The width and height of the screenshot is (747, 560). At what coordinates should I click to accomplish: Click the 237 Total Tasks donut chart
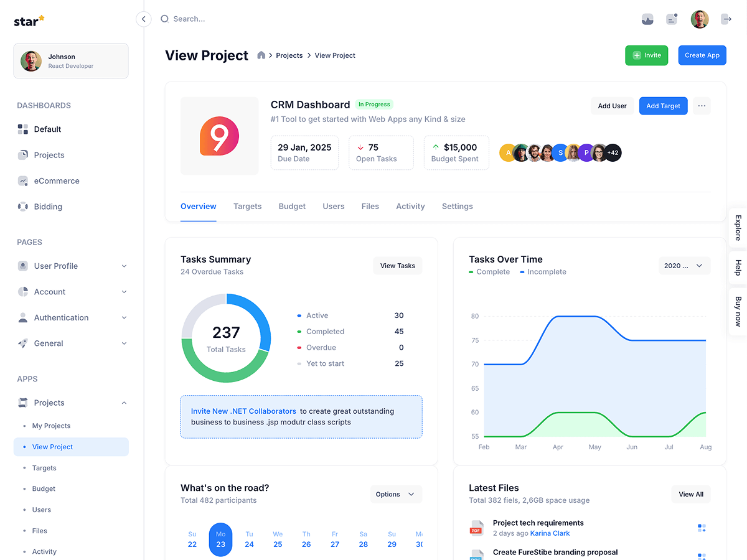(x=226, y=338)
